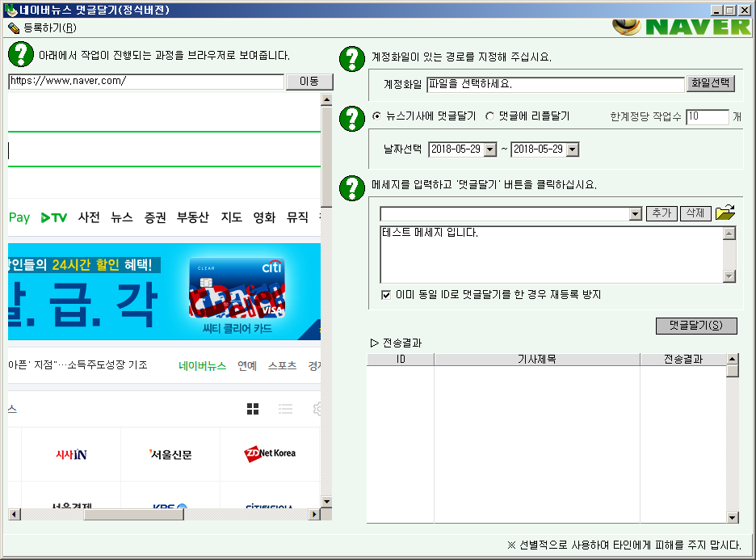Viewport: 756px width, 560px height.
Task: Click the ZDNet Korea press logo
Action: pos(270,453)
